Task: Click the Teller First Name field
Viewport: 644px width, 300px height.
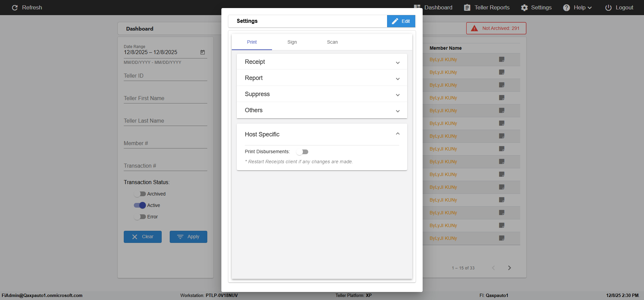Action: [x=165, y=98]
